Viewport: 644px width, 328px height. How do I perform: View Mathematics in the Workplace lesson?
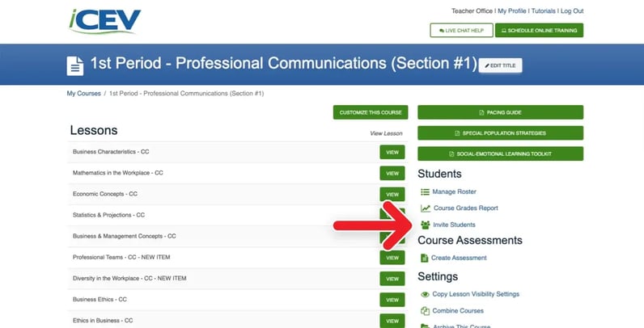pyautogui.click(x=392, y=174)
